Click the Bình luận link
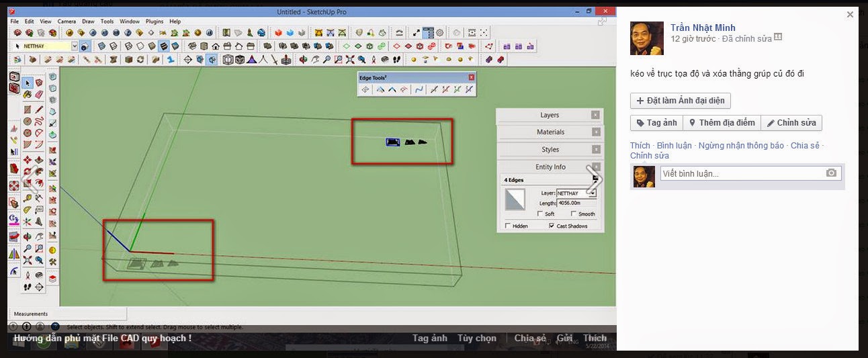Viewport: 868px width, 358px height. (674, 145)
